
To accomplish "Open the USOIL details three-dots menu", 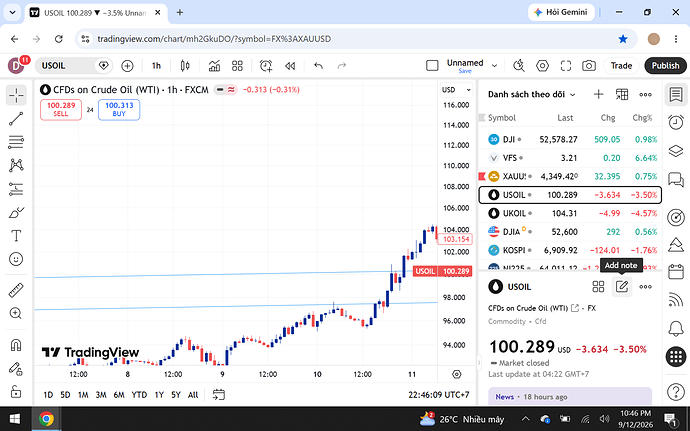I will point(646,287).
